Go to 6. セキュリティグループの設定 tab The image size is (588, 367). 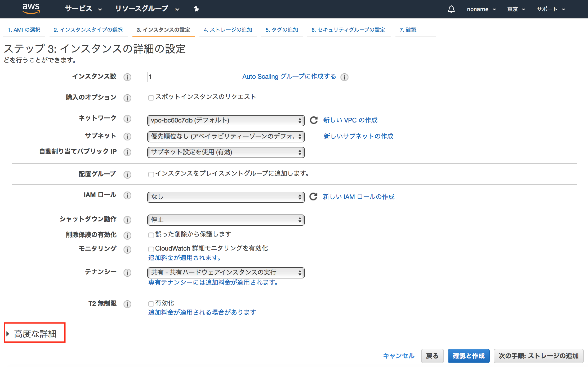click(x=348, y=30)
